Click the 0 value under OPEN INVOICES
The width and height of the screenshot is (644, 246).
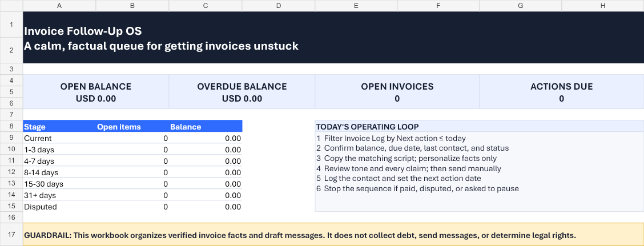[397, 99]
